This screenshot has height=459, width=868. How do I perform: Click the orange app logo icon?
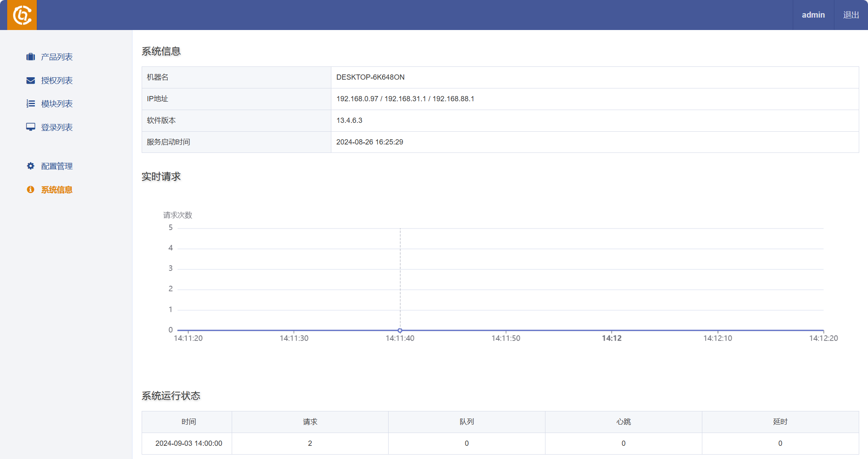click(22, 15)
